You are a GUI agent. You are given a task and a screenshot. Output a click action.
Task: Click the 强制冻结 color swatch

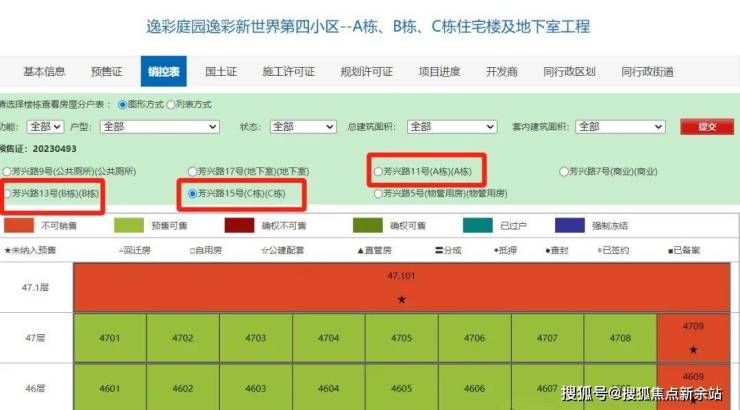[x=570, y=226]
